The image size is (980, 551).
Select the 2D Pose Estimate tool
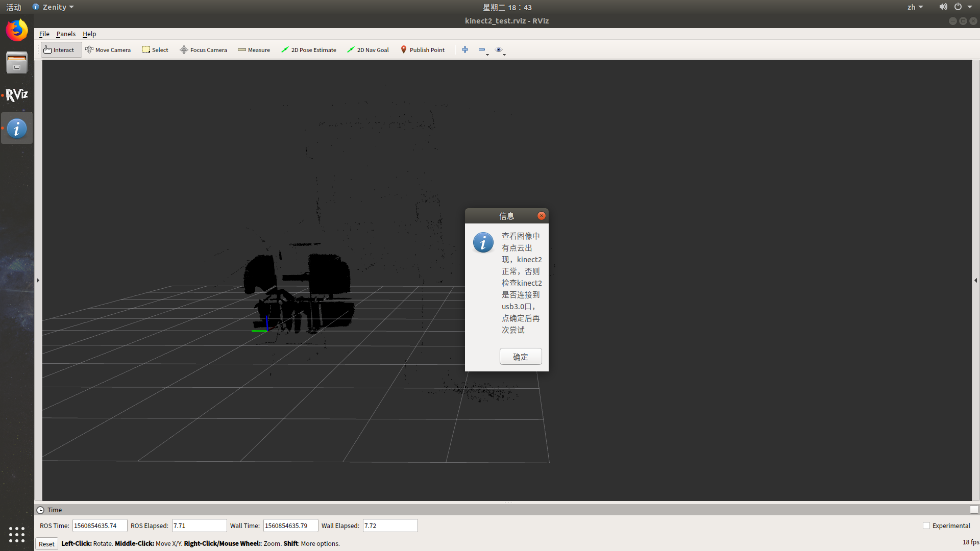tap(309, 50)
